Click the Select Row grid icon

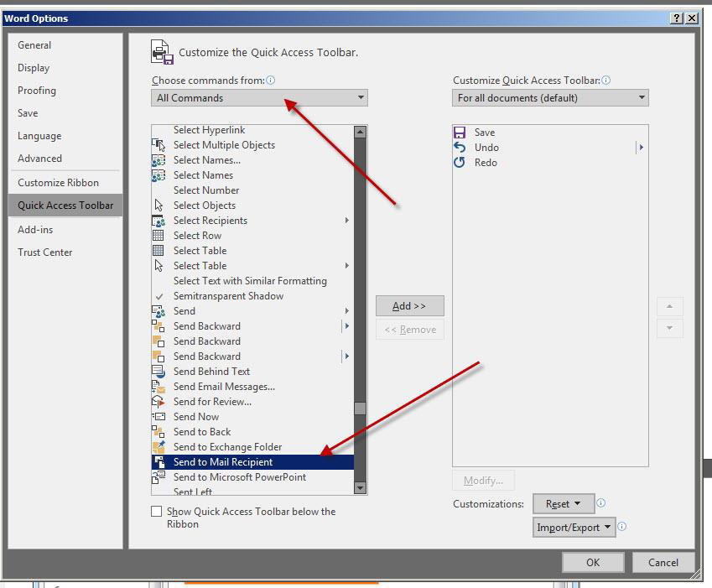tap(158, 236)
